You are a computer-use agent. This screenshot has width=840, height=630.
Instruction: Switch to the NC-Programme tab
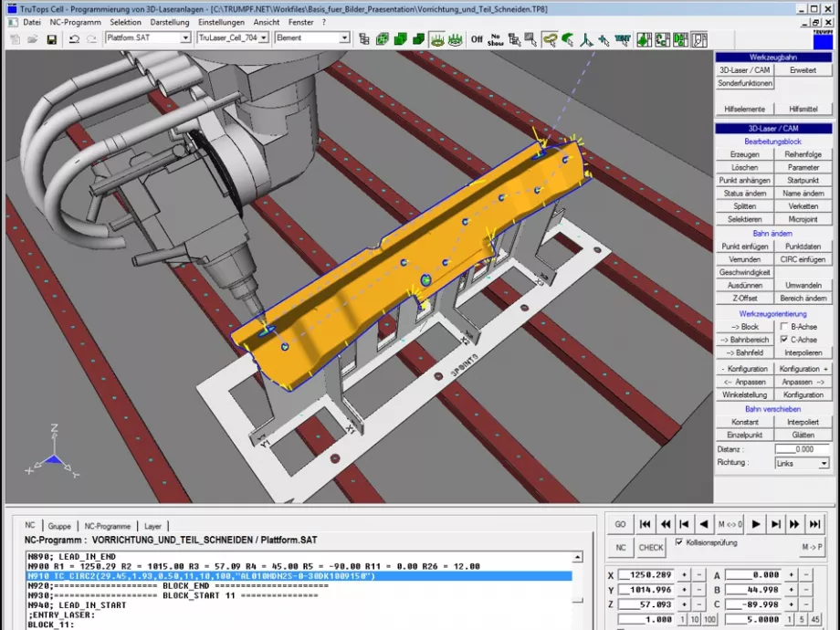pos(107,526)
